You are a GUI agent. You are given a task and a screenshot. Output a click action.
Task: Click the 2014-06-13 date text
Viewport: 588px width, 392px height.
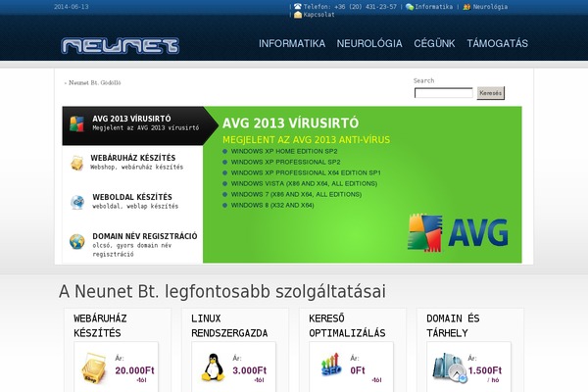(x=72, y=7)
